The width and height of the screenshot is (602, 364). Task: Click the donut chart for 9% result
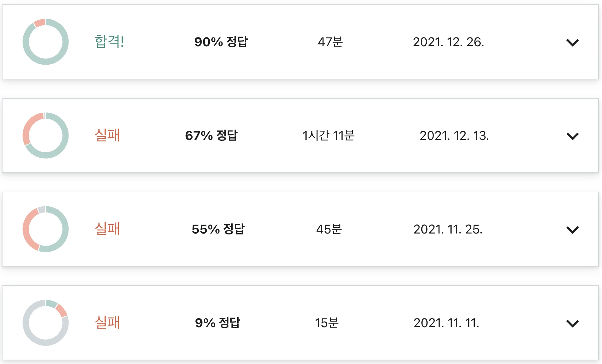pyautogui.click(x=46, y=323)
